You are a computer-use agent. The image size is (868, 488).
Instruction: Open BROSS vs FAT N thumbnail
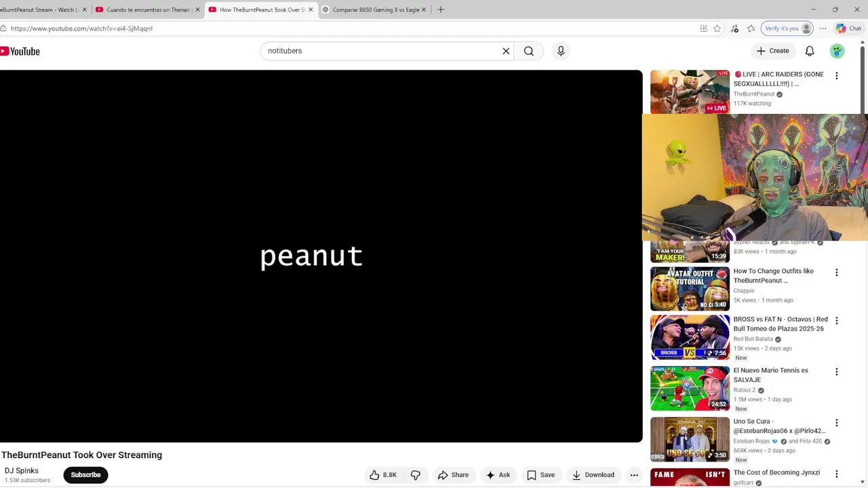click(690, 337)
